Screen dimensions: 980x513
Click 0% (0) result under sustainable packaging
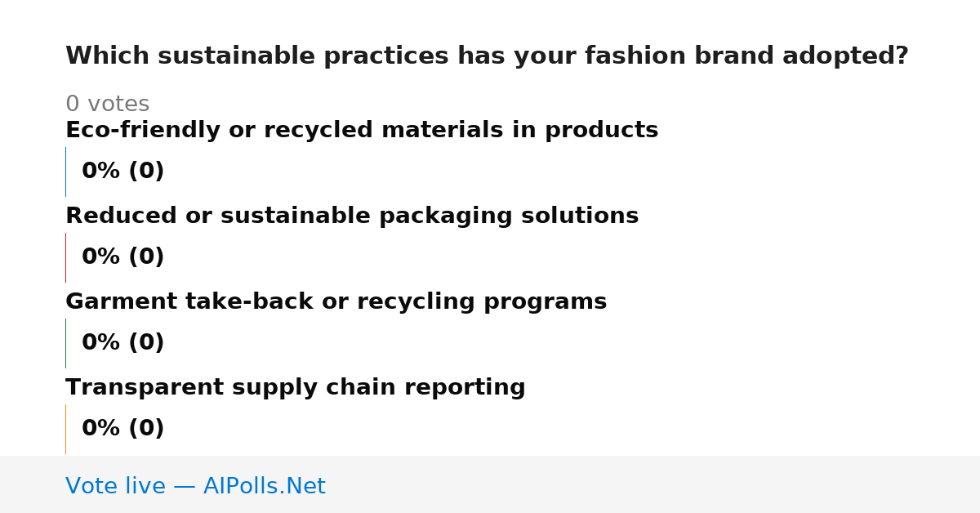tap(123, 257)
